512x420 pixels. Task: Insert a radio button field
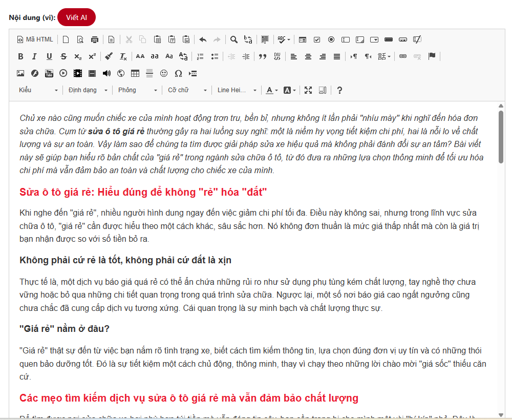pos(331,39)
